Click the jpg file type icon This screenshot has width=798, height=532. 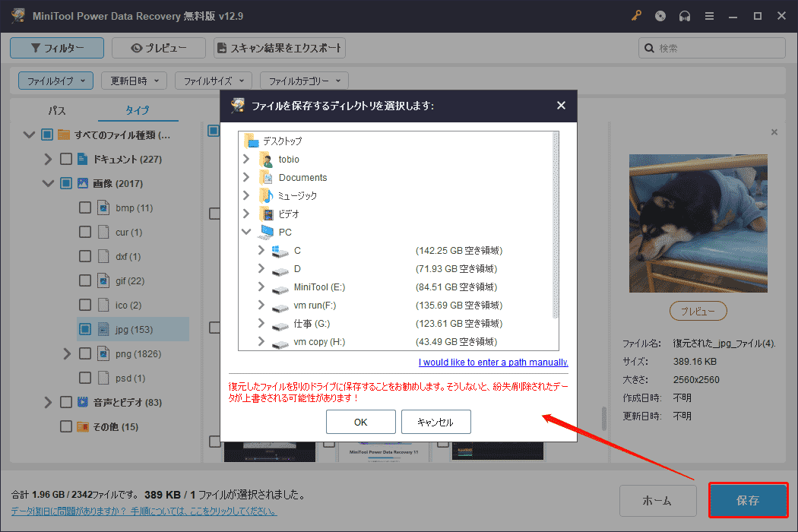point(103,329)
